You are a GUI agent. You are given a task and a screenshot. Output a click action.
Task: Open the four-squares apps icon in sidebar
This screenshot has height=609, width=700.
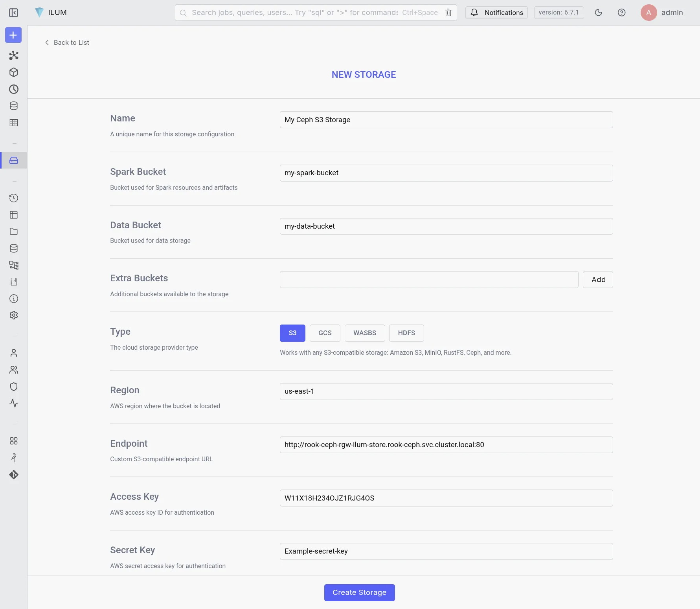click(x=14, y=441)
